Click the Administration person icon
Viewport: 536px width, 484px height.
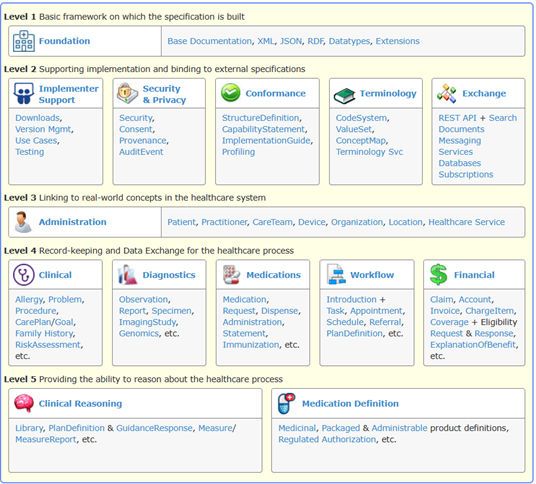pyautogui.click(x=23, y=222)
